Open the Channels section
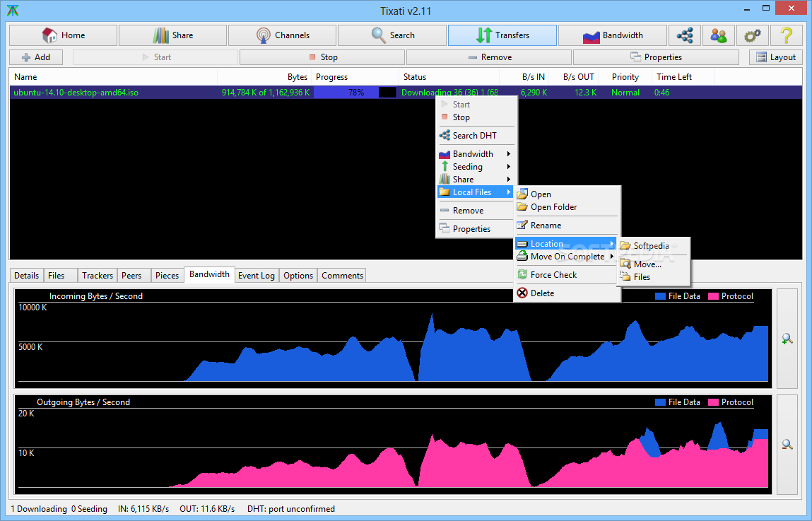This screenshot has height=521, width=812. pyautogui.click(x=282, y=35)
